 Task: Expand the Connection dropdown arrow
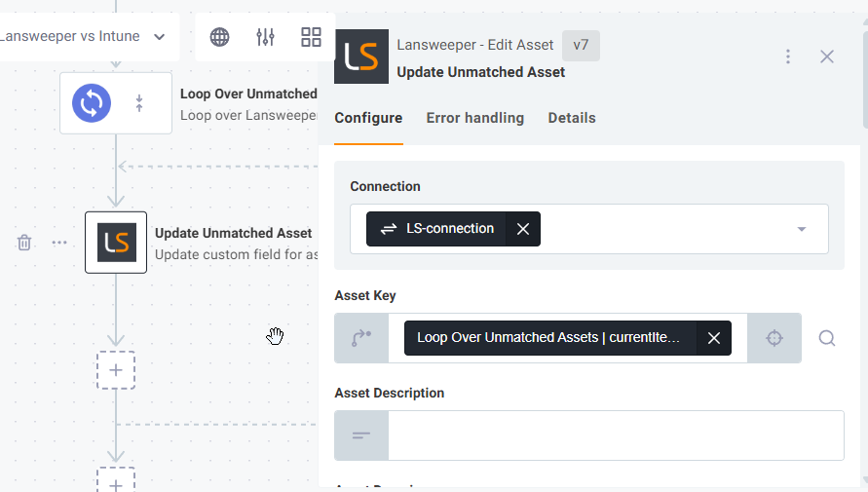802,229
